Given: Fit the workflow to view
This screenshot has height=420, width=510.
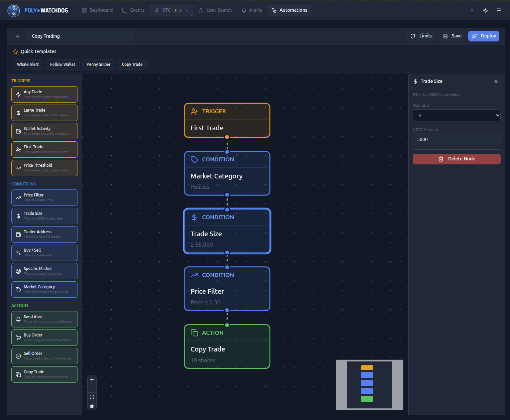Looking at the screenshot, I should [x=92, y=397].
